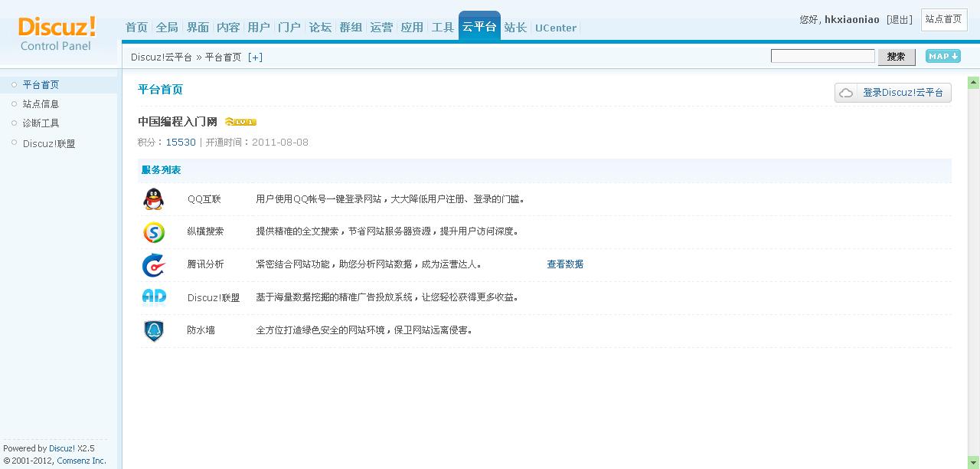Expand the [+] shortcut in breadcrumb
Screen dimensions: 980x469
pyautogui.click(x=255, y=57)
